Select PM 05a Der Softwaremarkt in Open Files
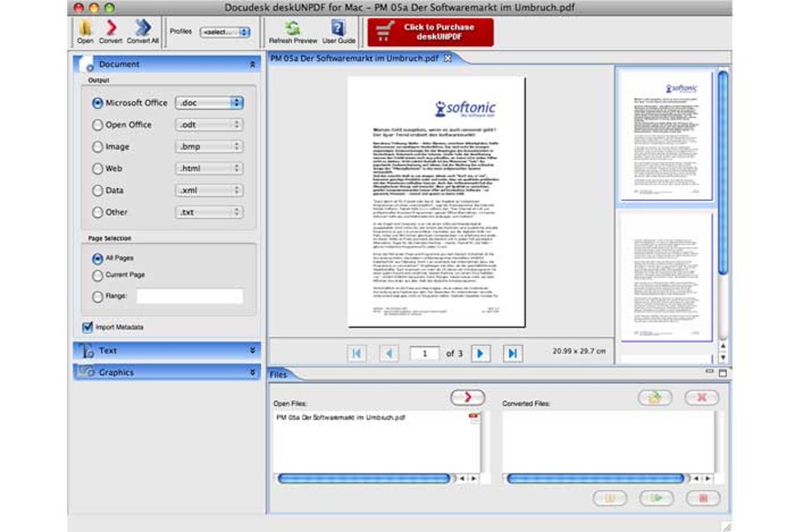Viewport: 795px width, 532px height. coord(341,417)
